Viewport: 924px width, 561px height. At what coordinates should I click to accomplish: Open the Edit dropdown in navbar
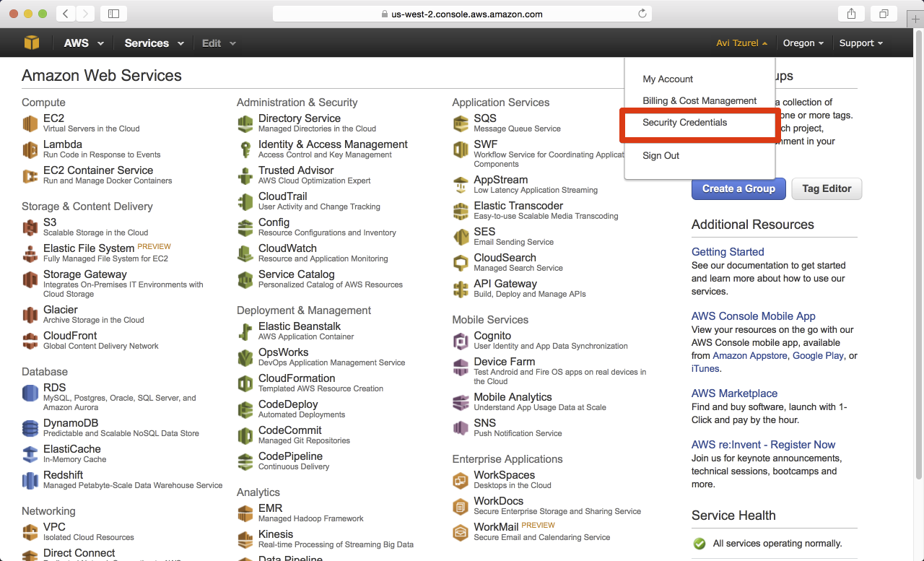pos(219,43)
